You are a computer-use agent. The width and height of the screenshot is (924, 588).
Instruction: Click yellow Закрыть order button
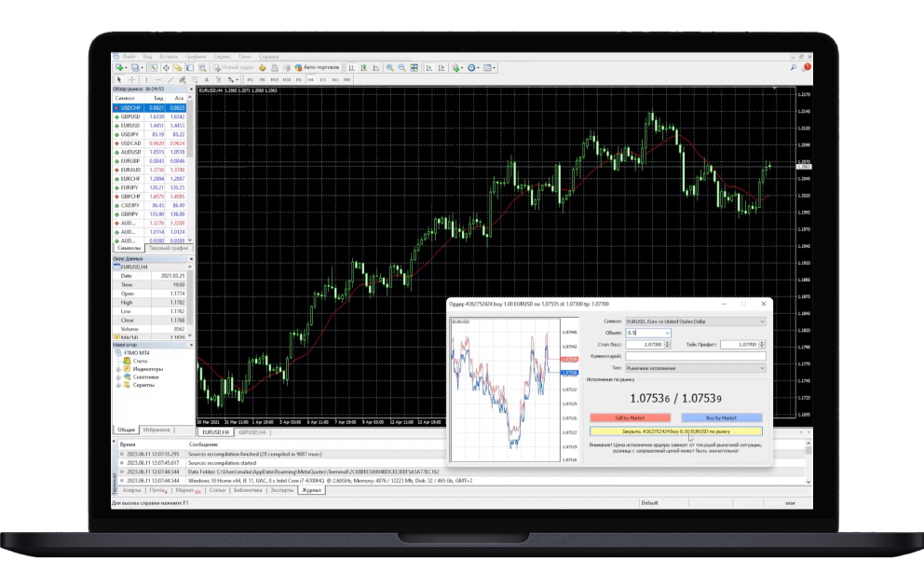(x=676, y=431)
